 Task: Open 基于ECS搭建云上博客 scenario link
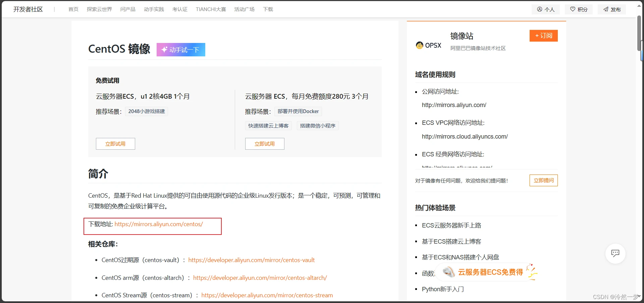click(451, 242)
